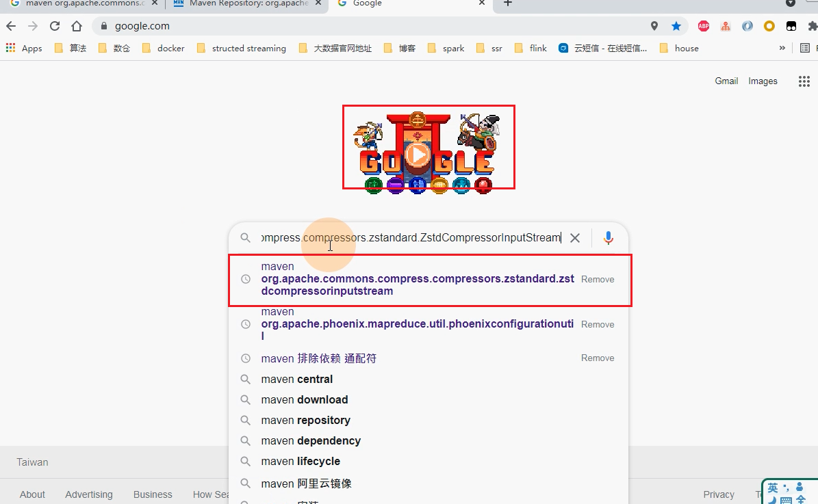Open the ABP Adblock Plus extension icon
The width and height of the screenshot is (818, 504).
click(x=704, y=26)
